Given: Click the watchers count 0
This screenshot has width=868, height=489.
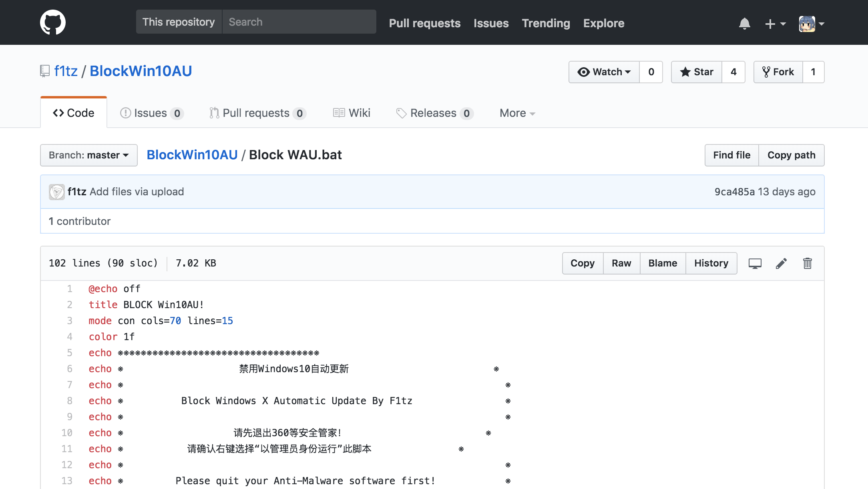Looking at the screenshot, I should 651,72.
